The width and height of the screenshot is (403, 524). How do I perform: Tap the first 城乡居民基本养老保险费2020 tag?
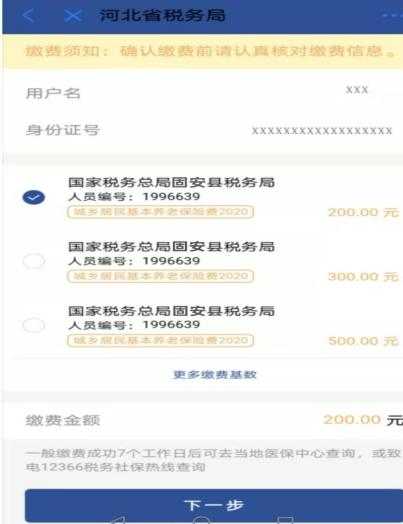pos(160,212)
